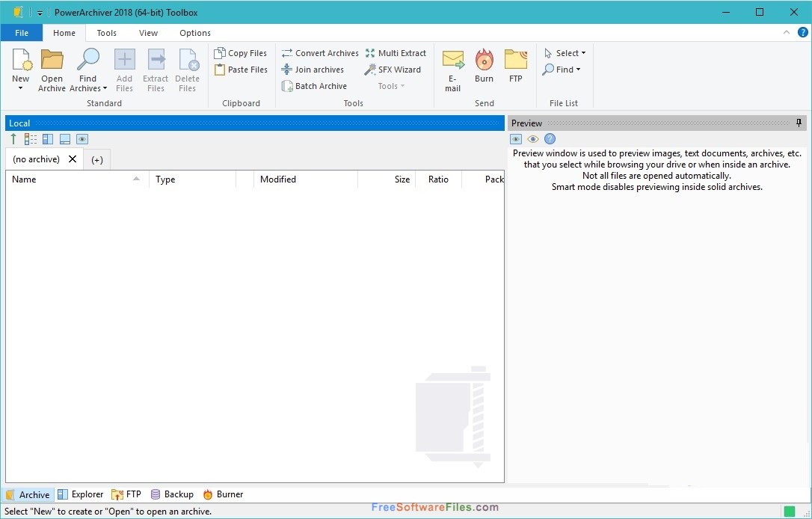Image resolution: width=812 pixels, height=519 pixels.
Task: Sort by Ratio column header
Action: pyautogui.click(x=438, y=179)
